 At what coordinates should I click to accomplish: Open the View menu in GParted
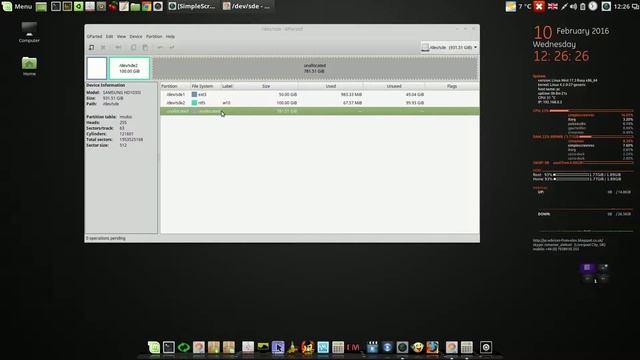click(x=121, y=36)
